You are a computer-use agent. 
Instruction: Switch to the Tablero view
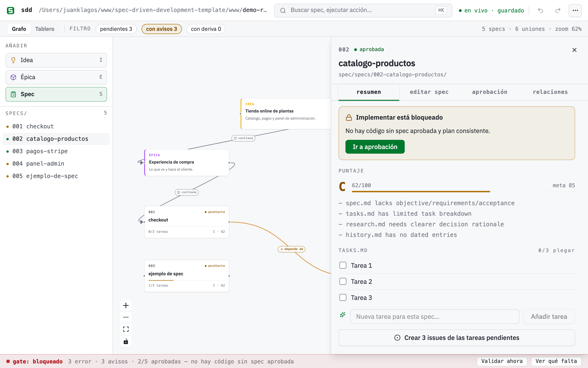[45, 29]
